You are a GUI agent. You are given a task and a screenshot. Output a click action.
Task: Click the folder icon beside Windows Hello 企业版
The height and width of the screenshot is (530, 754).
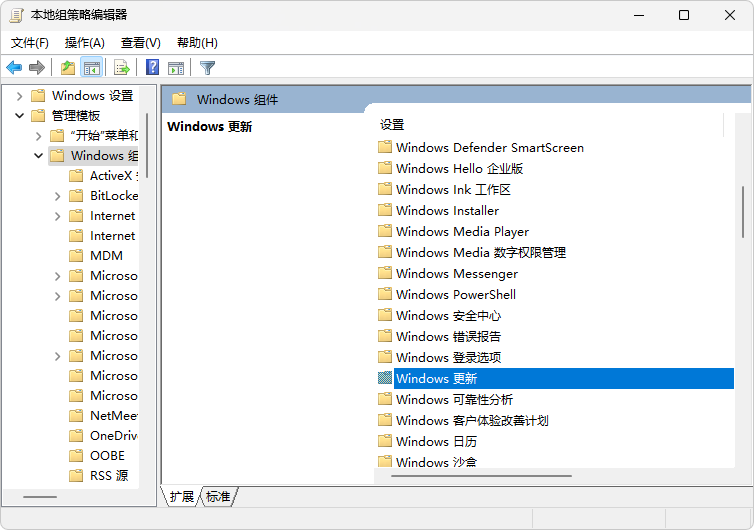click(385, 168)
